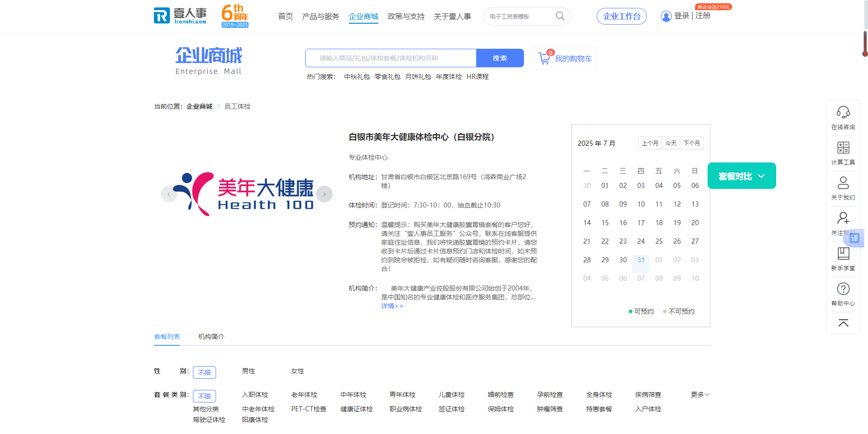Select 全身体检 package category

[x=599, y=395]
